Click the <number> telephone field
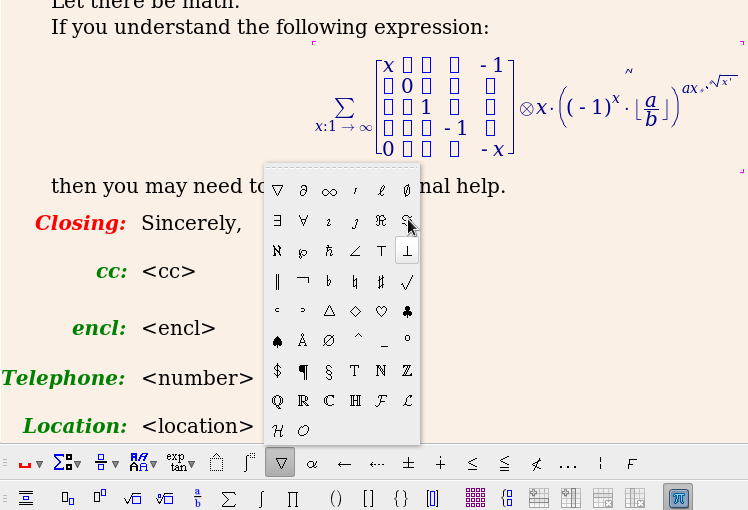Viewport: 748px width, 510px height. pos(197,378)
